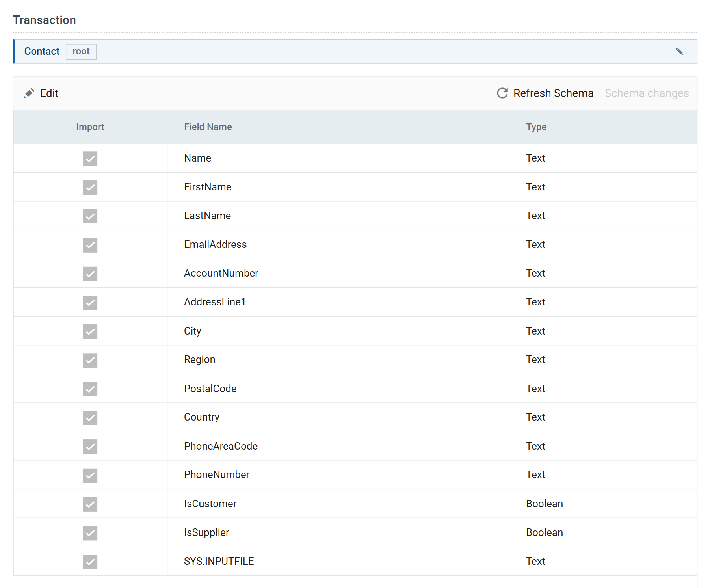Click the Text type in Name row
Viewport: 710px width, 588px height.
point(535,158)
